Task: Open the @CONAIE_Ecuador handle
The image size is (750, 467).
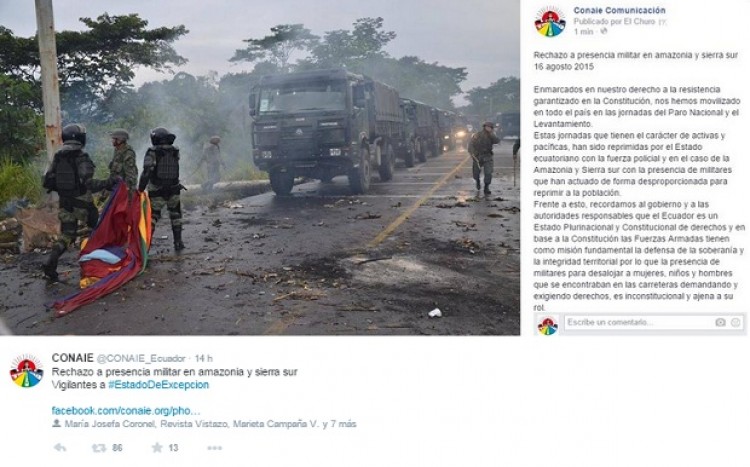Action: point(141,358)
